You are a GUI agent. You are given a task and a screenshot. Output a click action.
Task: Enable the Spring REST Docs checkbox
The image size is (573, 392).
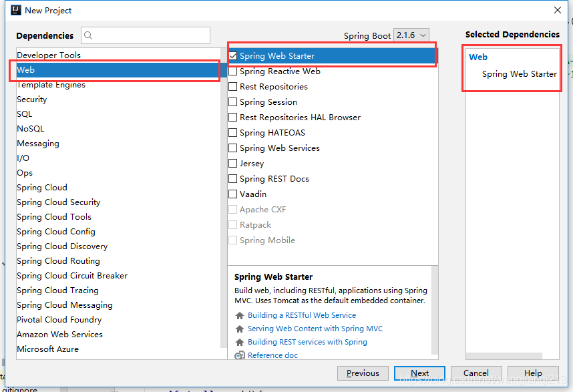coord(233,179)
